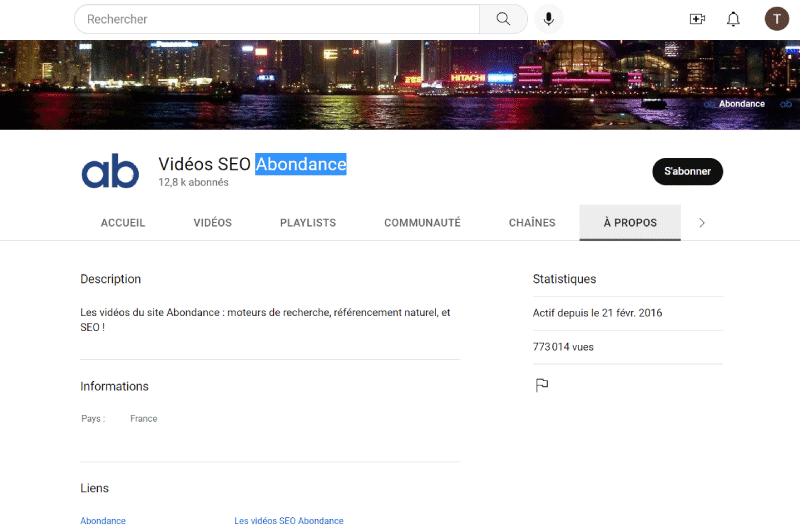Open the account avatar menu
Viewport: 800px width, 530px height.
(777, 19)
